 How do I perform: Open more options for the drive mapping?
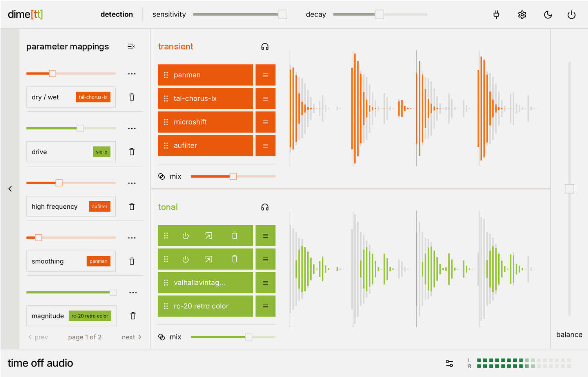(132, 129)
